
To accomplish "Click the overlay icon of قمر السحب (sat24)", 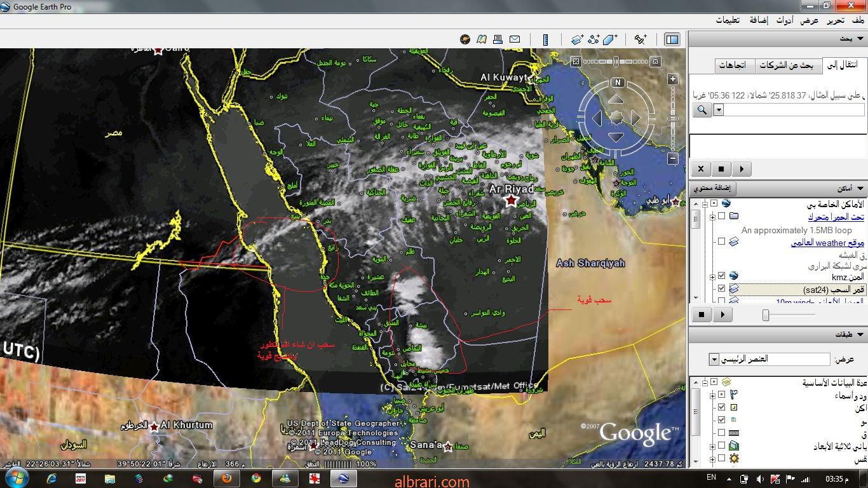I will 734,289.
